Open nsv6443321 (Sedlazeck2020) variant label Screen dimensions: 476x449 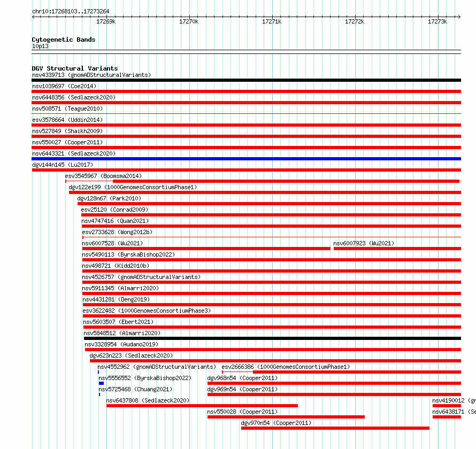74,153
